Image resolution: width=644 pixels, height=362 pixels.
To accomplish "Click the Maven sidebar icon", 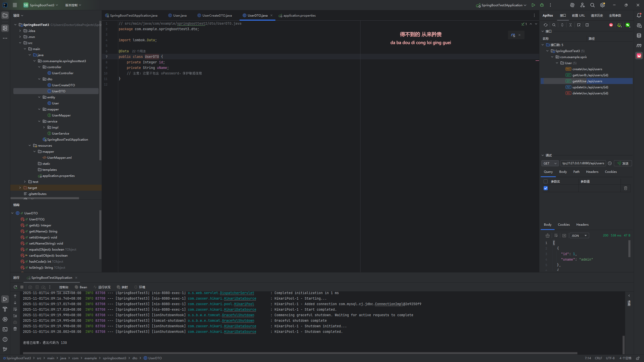I will point(639,46).
